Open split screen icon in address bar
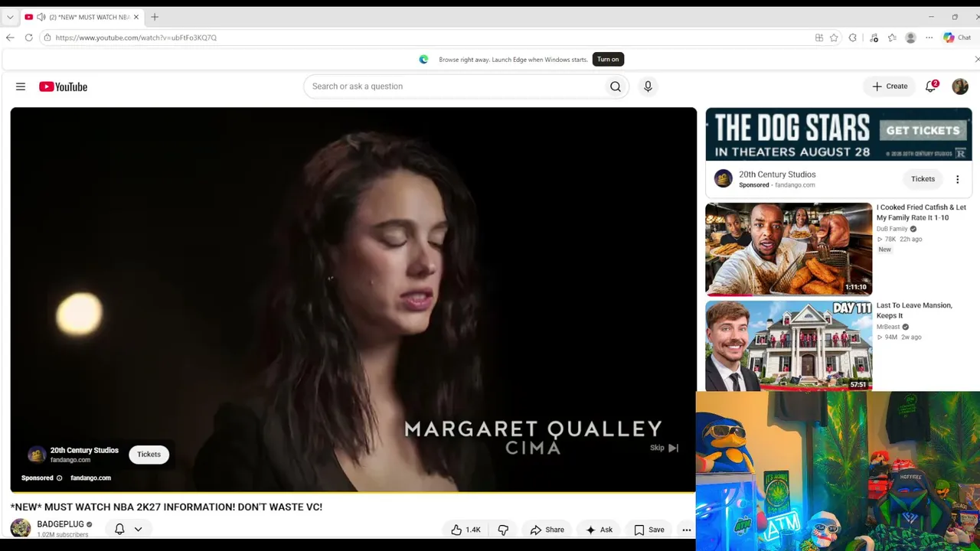980x551 pixels. click(x=819, y=37)
